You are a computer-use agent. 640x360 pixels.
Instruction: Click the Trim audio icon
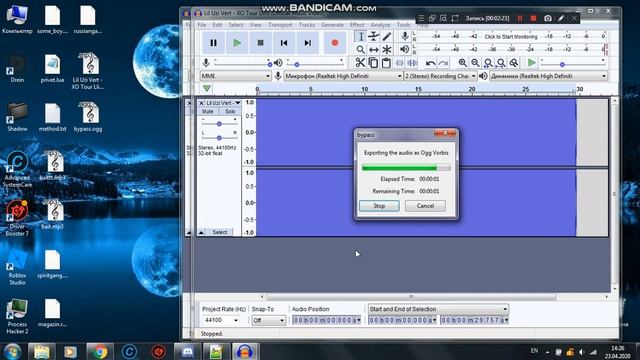tap(400, 62)
